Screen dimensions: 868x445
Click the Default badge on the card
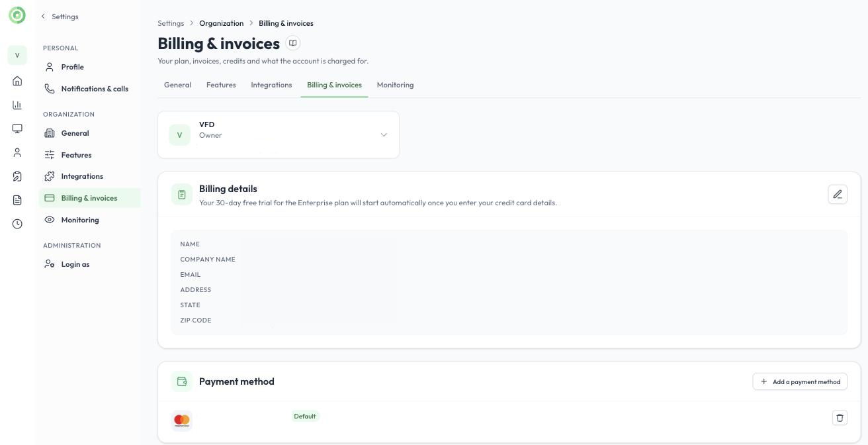(x=305, y=417)
